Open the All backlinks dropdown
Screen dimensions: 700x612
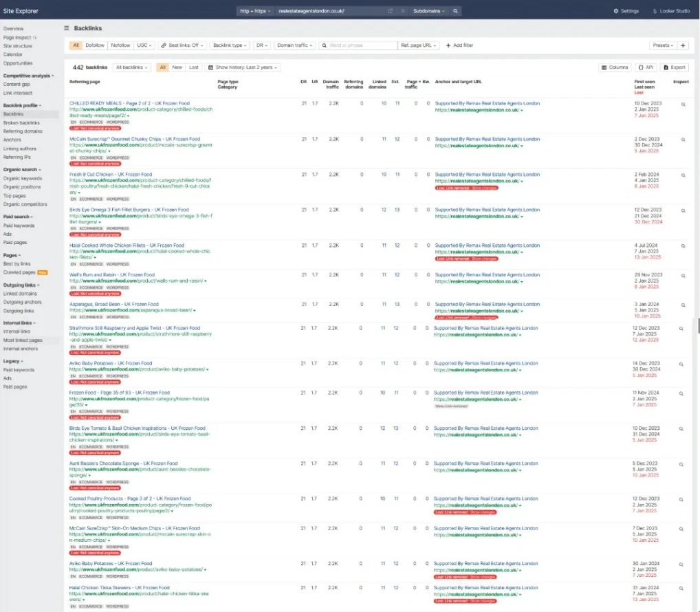pos(132,67)
